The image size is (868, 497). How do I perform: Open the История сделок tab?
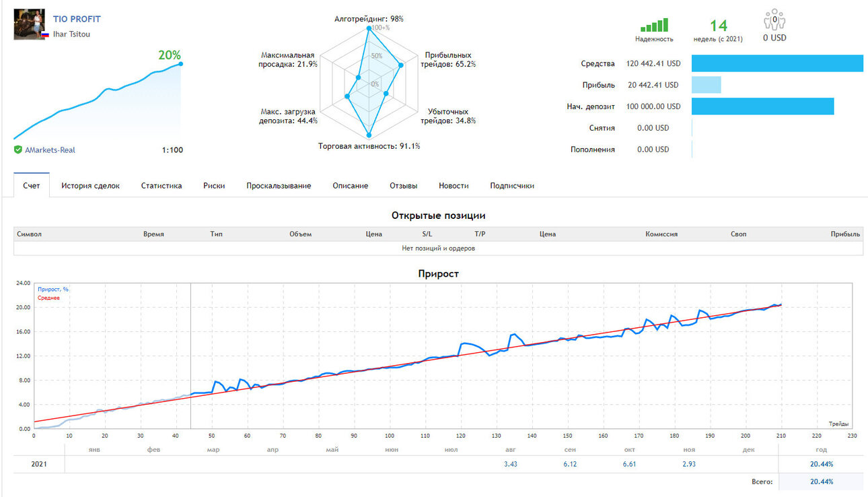point(90,185)
